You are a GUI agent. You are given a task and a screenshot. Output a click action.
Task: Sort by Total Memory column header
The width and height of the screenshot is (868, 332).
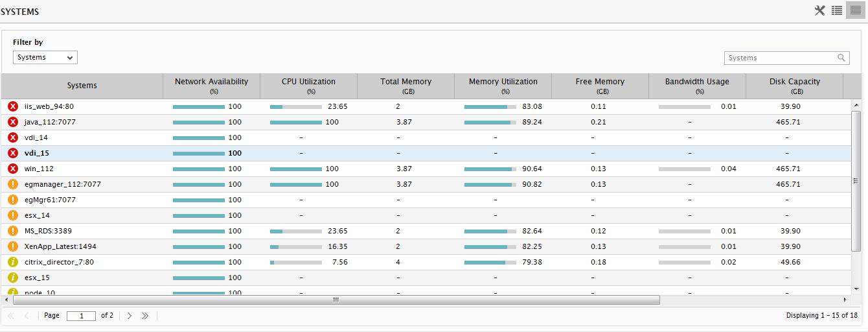405,86
